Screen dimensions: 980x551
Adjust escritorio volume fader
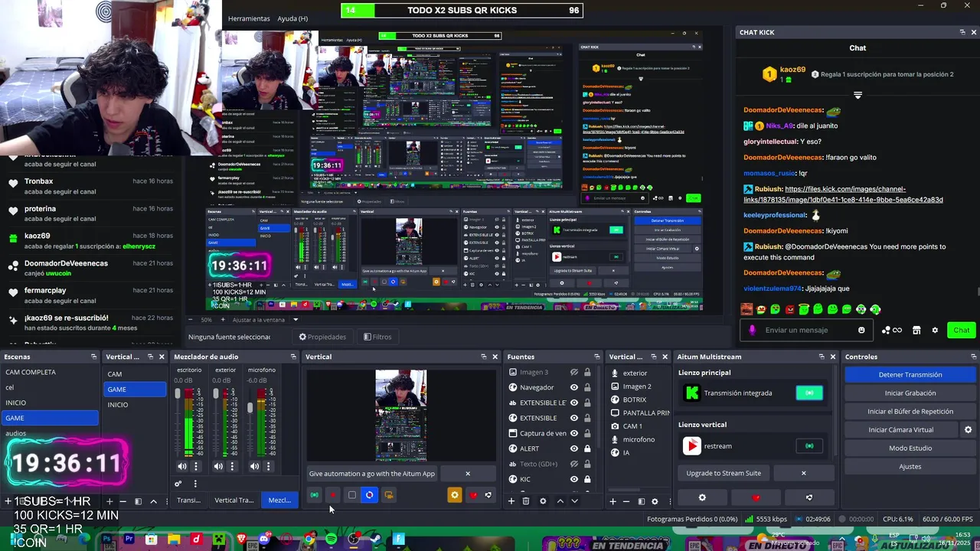pyautogui.click(x=178, y=394)
